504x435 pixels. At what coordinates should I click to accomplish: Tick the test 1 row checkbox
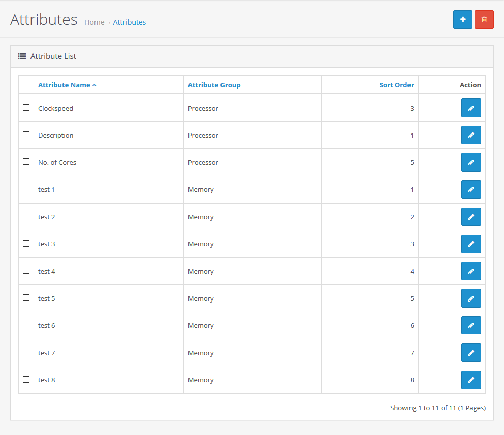click(x=26, y=189)
